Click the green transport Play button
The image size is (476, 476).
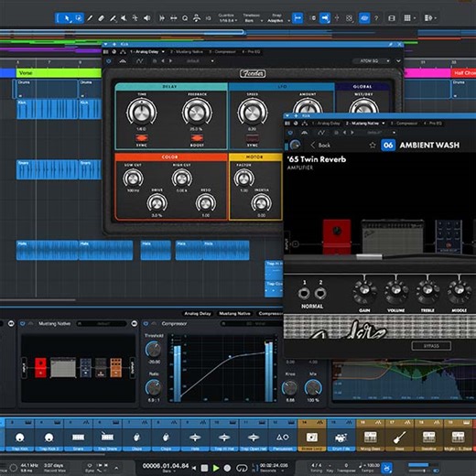tap(216, 468)
